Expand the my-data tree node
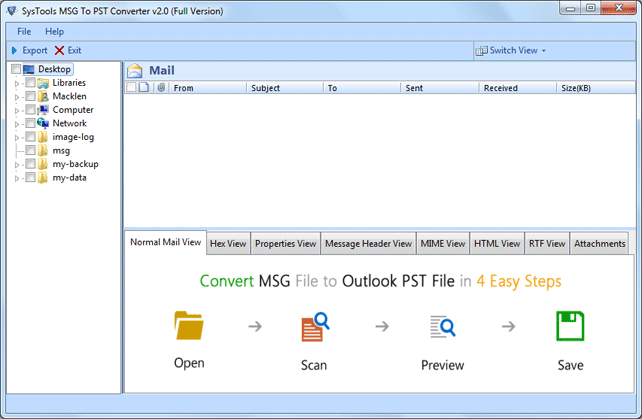 tap(17, 178)
